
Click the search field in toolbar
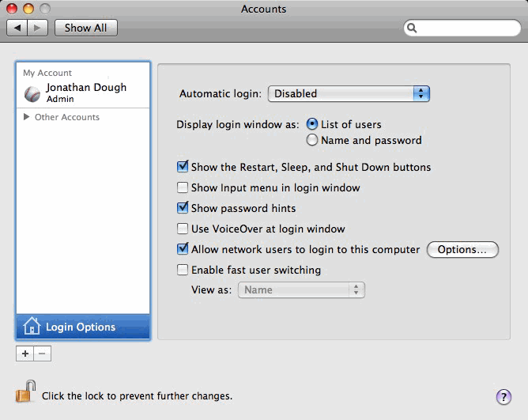click(462, 28)
